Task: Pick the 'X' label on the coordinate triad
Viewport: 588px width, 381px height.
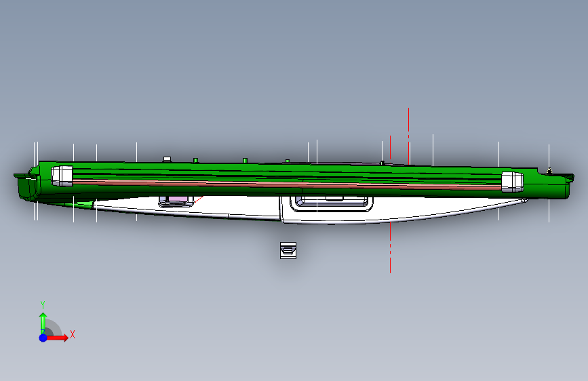Action: pyautogui.click(x=73, y=334)
